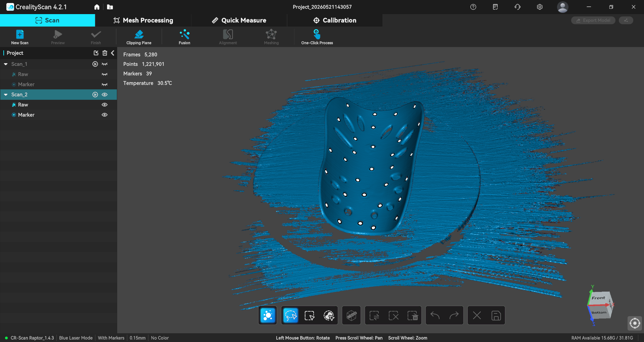Viewport: 644px width, 342px height.
Task: Show the Scan_1 Marker layer
Action: tap(105, 84)
